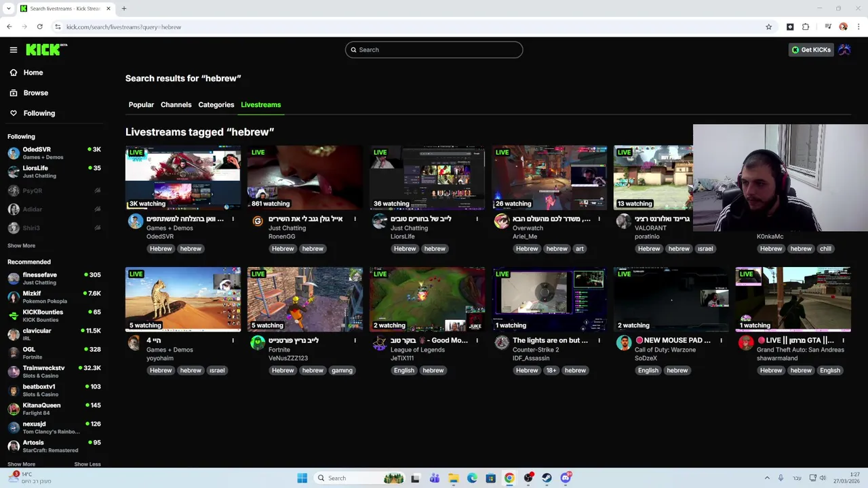Open options menu for IDF_Assassin stream card
Viewport: 868px width, 488px height.
[x=599, y=340]
